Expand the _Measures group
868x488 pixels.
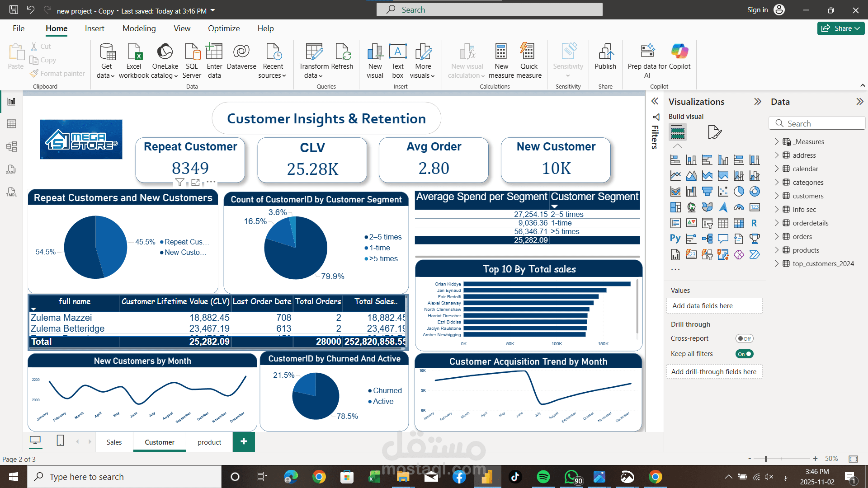(x=777, y=141)
